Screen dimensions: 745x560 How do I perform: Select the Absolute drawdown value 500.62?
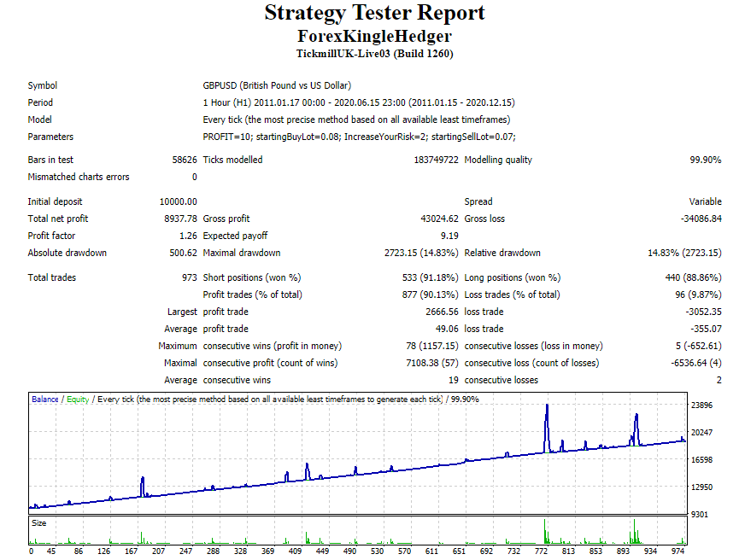(183, 253)
